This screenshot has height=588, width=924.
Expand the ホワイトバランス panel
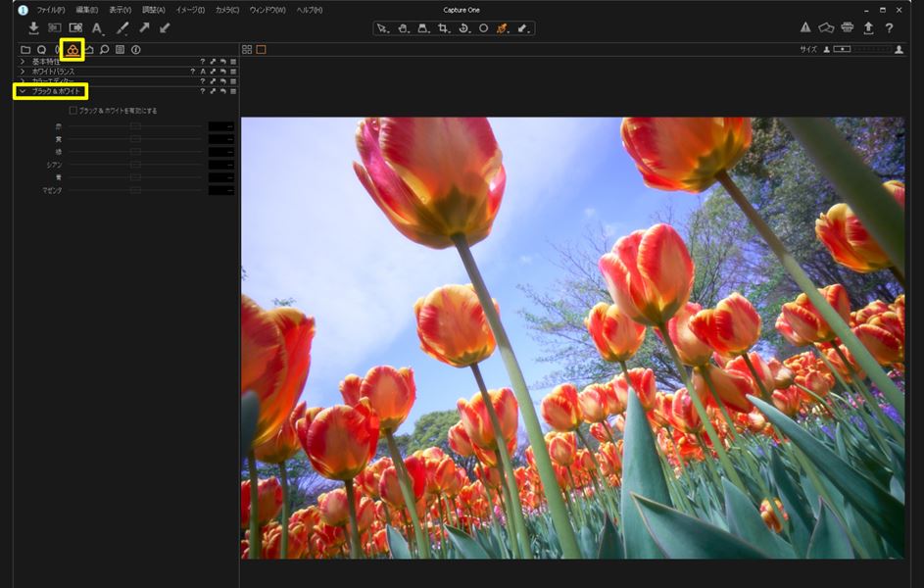click(23, 72)
